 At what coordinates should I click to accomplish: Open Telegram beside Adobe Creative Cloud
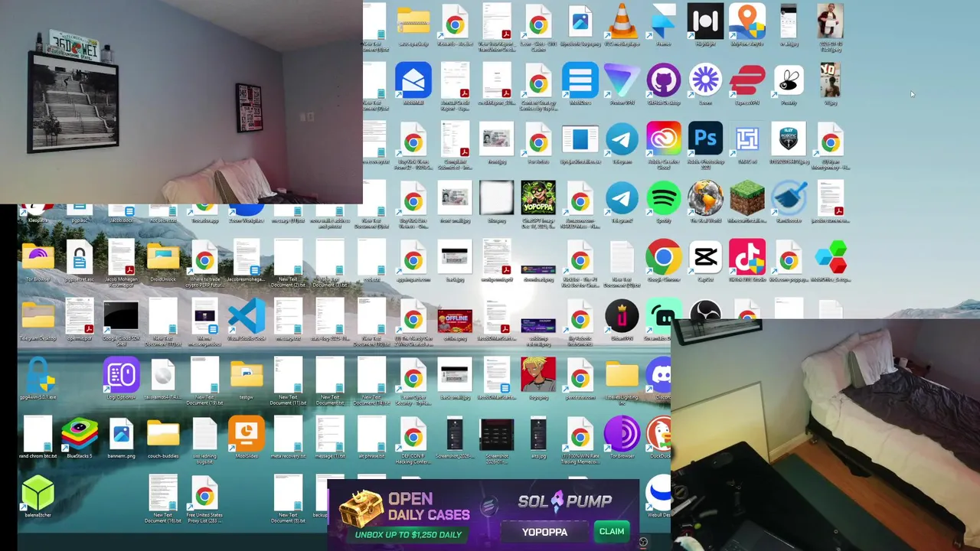622,140
